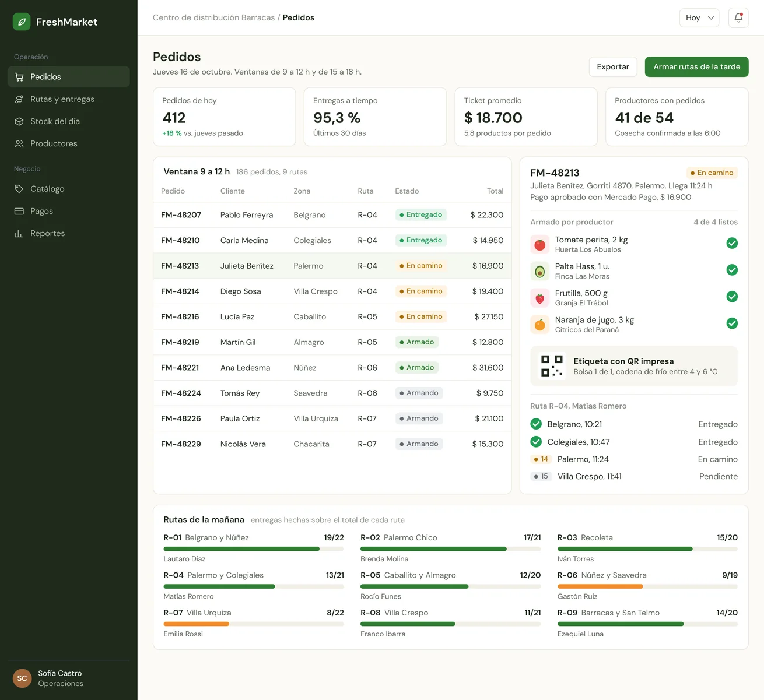Click Sofía Castro's SC avatar
The height and width of the screenshot is (700, 764).
pyautogui.click(x=22, y=678)
